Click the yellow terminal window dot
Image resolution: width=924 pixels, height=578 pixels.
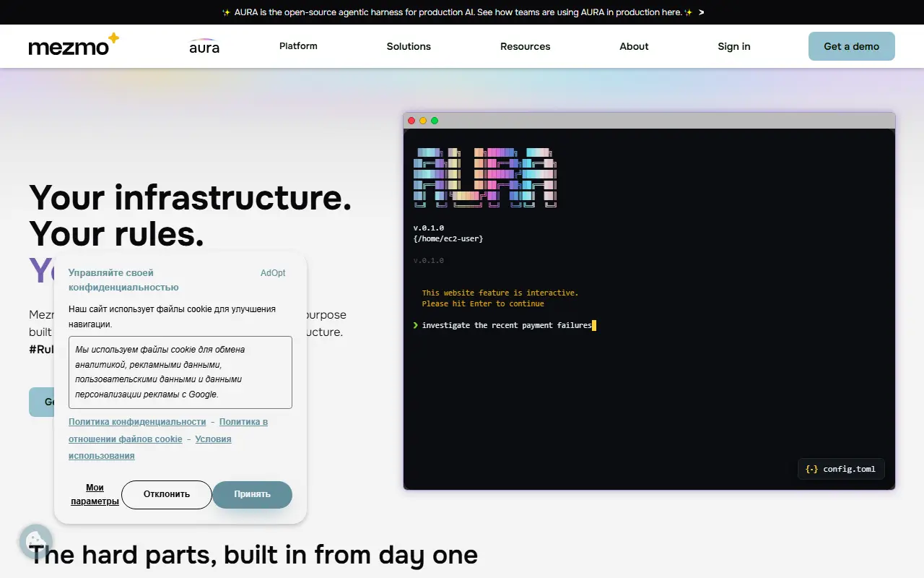[423, 121]
